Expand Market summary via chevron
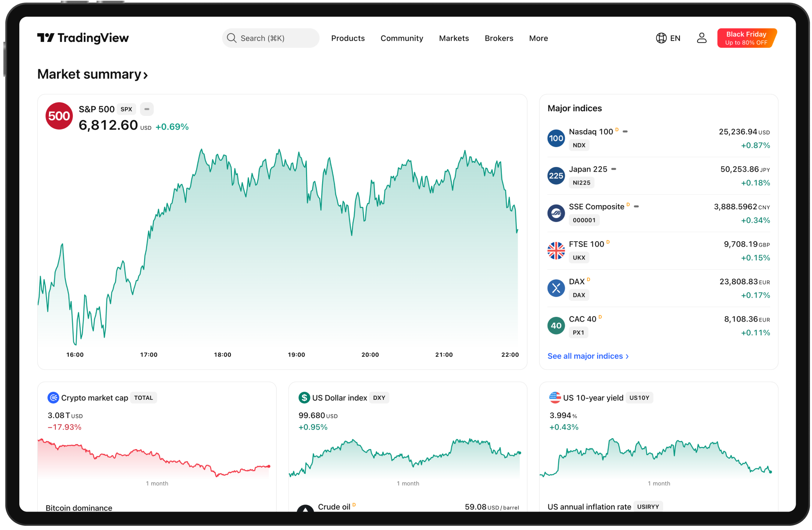 coord(145,75)
